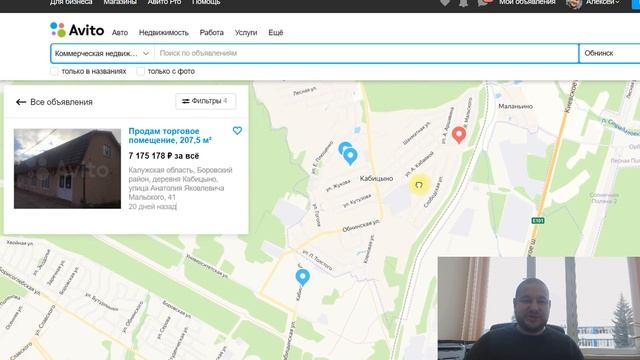Click the ул. Кутузова label on the map

(x=357, y=200)
